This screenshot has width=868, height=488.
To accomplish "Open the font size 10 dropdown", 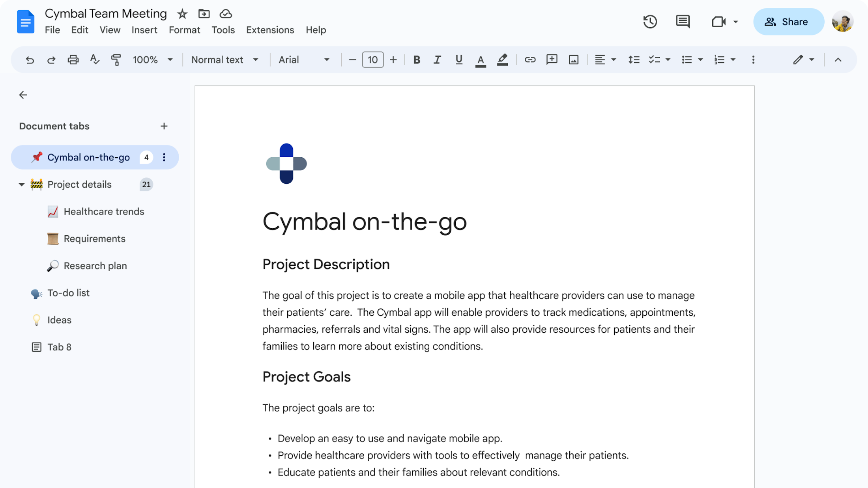I will tap(372, 60).
